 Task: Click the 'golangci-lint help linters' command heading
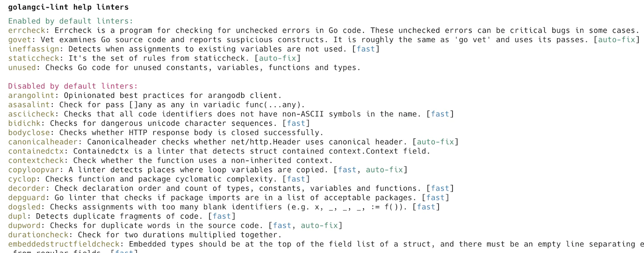pyautogui.click(x=68, y=7)
